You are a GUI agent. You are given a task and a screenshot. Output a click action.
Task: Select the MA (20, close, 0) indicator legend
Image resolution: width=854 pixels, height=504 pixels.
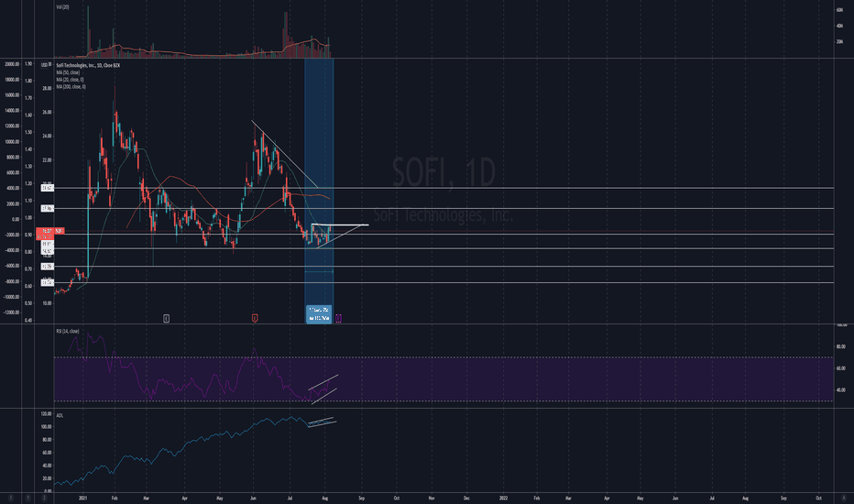(70, 80)
